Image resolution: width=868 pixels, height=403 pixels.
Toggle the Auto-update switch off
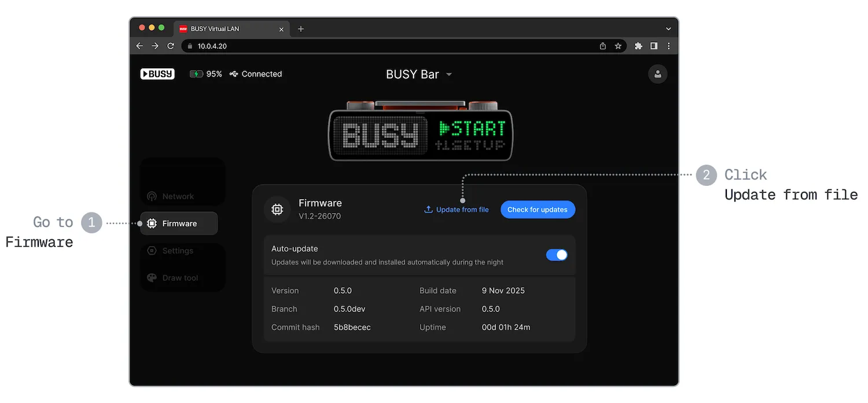point(557,255)
